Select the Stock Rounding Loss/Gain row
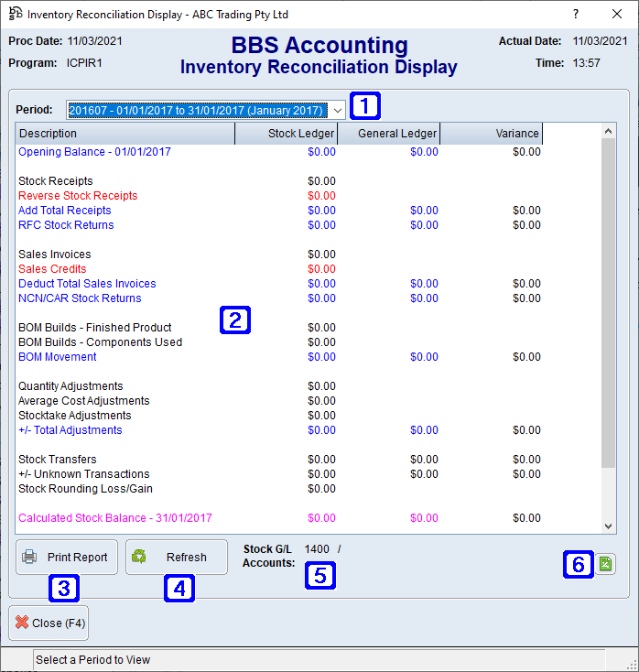Image resolution: width=639 pixels, height=672 pixels. click(279, 489)
